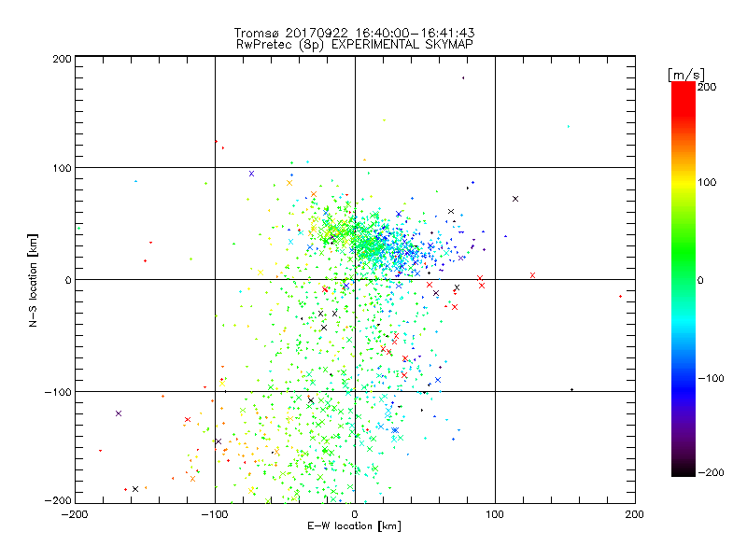Click the N-S axis "100" tick label
The image size is (747, 560).
point(62,168)
